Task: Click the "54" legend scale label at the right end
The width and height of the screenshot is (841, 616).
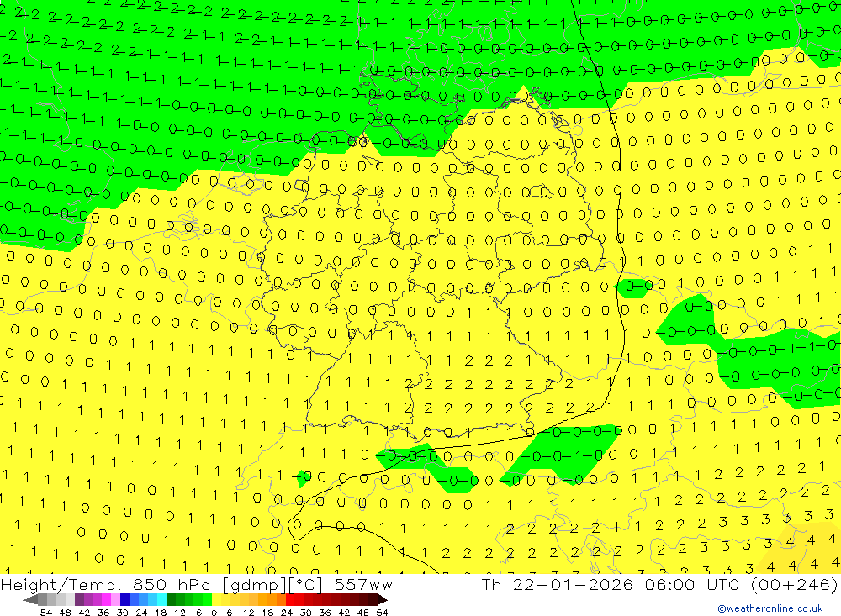Action: click(382, 613)
